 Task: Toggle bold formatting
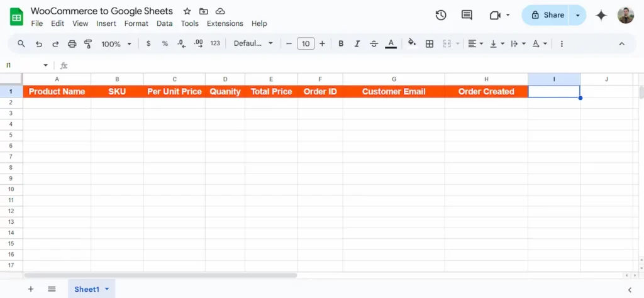coord(341,43)
